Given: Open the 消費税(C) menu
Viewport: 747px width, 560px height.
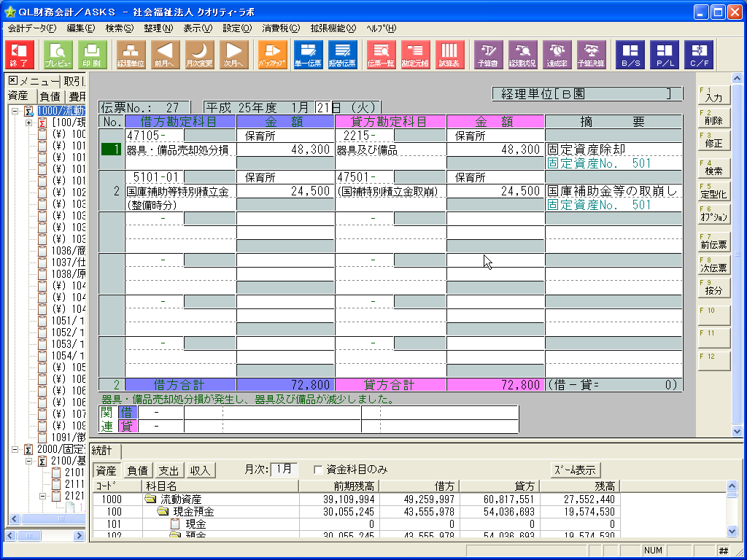Looking at the screenshot, I should pos(281,28).
